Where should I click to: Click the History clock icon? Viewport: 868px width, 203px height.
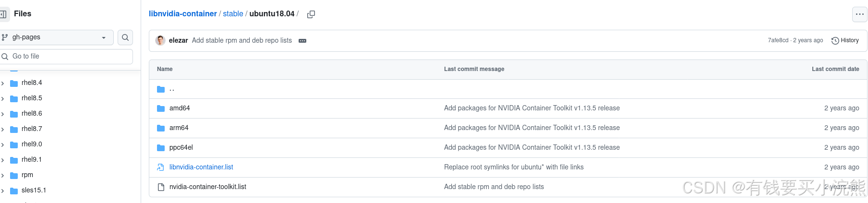click(835, 41)
